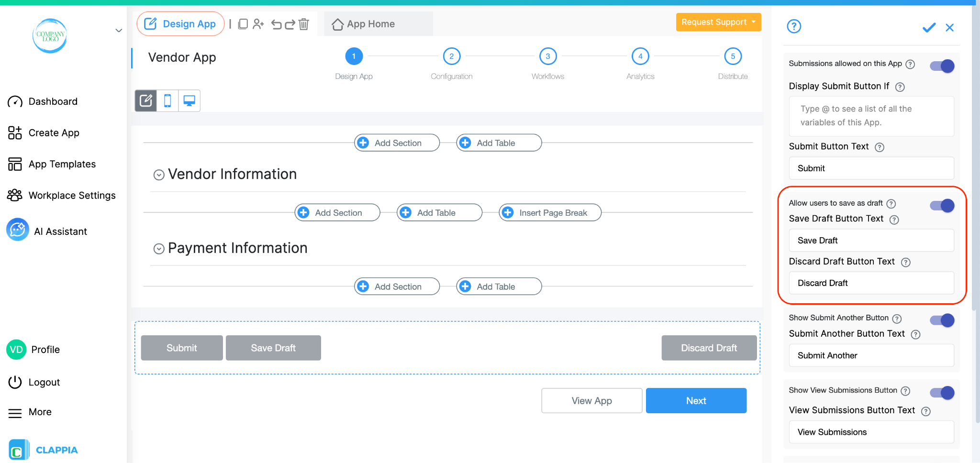
Task: Click the Submit Button Text input field
Action: click(x=871, y=168)
